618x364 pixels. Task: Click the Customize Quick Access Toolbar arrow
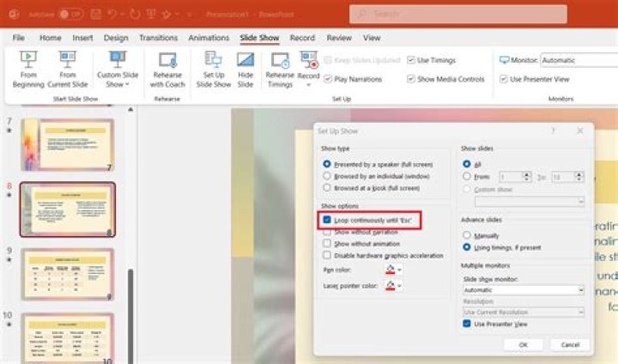click(190, 15)
